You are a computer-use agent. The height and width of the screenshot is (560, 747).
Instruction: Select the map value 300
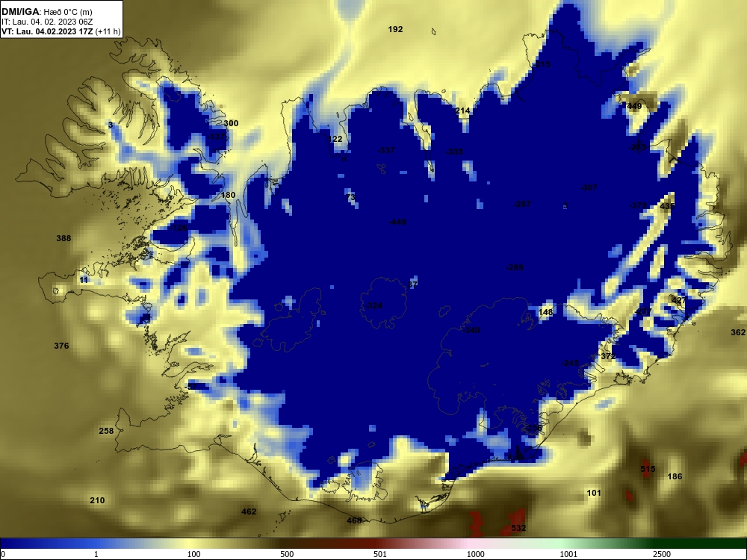pyautogui.click(x=231, y=123)
